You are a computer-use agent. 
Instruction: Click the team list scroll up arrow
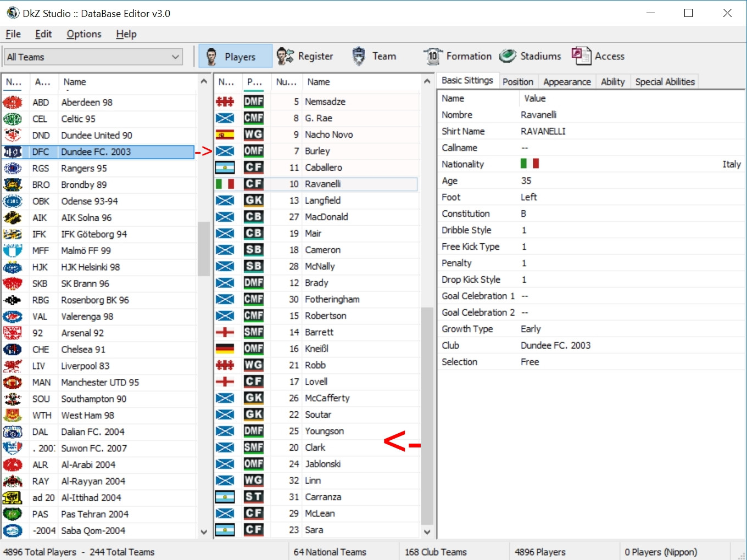[204, 81]
